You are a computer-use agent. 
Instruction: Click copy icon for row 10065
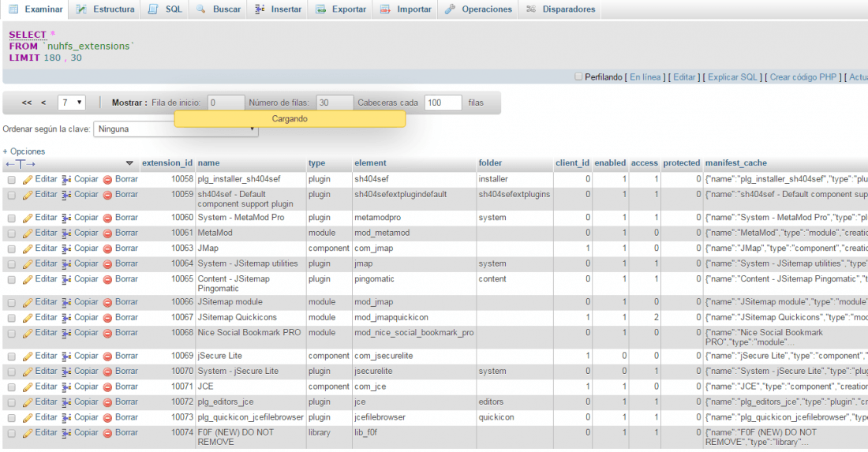[66, 280]
